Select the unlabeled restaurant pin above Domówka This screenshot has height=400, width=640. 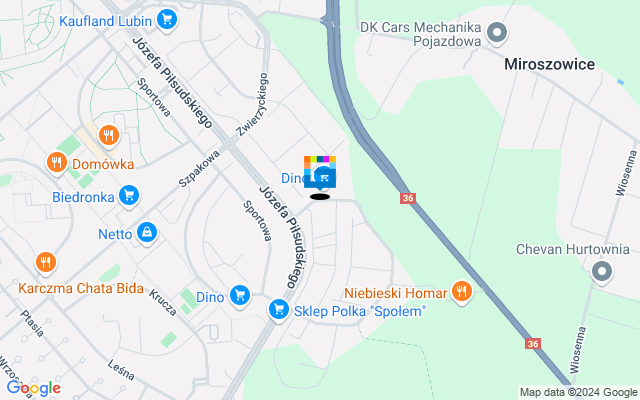coord(108,135)
